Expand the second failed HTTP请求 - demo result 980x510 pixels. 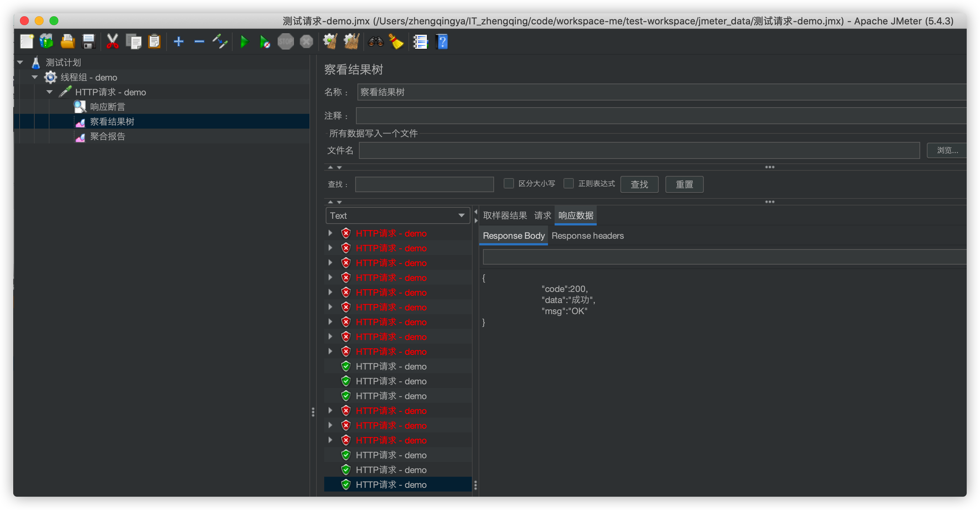pos(330,248)
